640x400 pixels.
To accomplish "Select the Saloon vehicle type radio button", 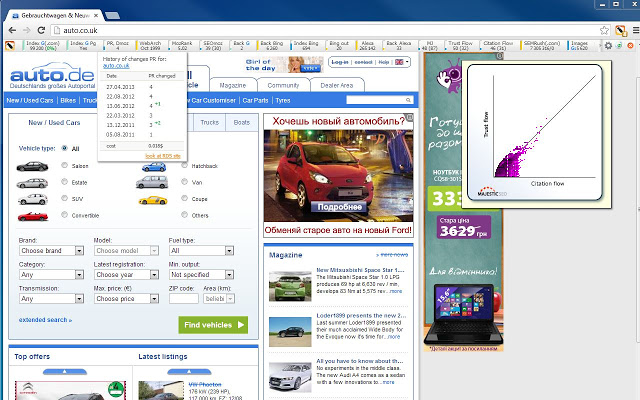I will 65,166.
